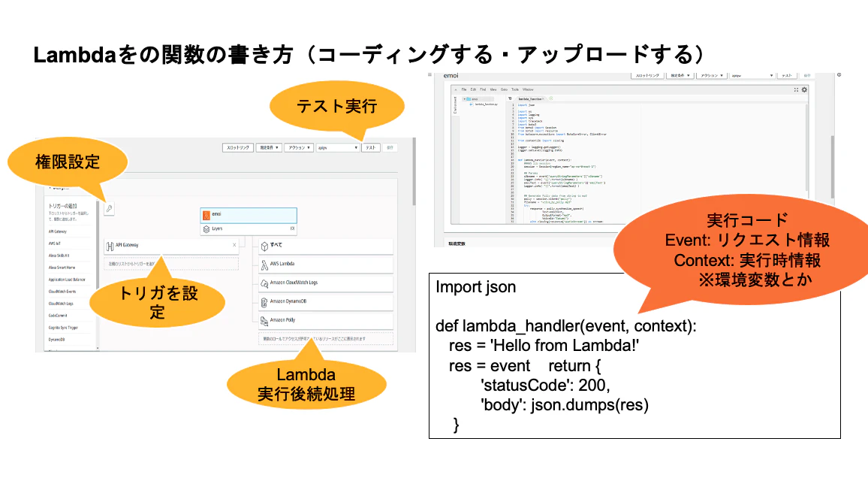Open lambda_function.py in the file tree
Screen dimensions: 868x490
tap(486, 104)
